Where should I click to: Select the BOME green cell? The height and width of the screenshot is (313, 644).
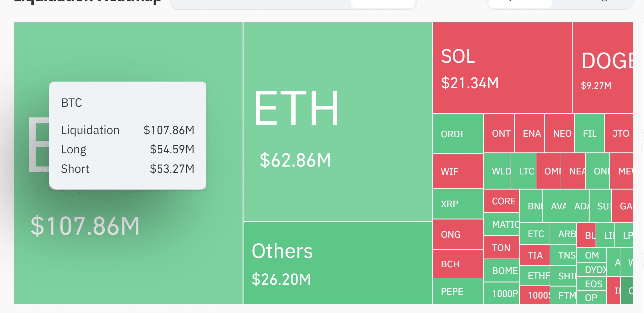coord(501,270)
